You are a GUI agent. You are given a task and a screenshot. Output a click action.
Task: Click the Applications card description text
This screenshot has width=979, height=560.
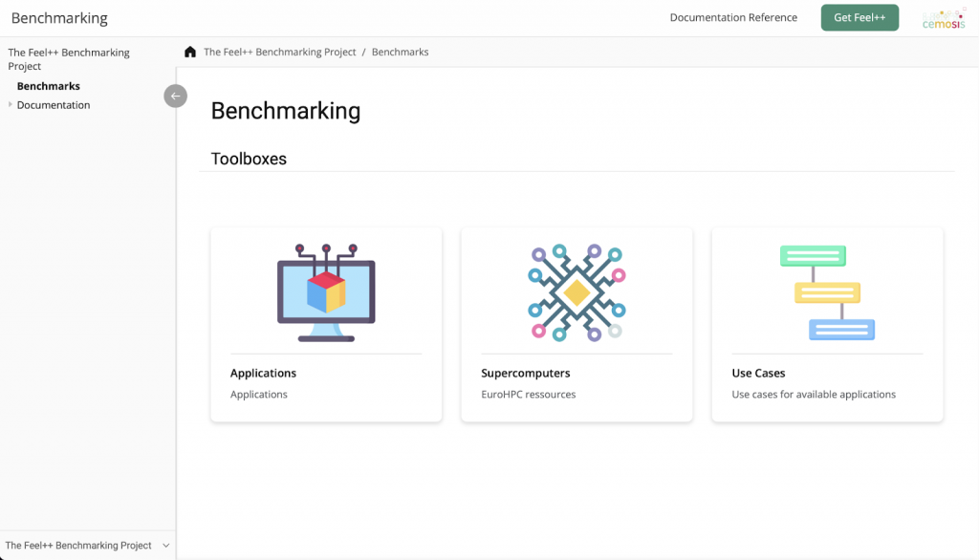tap(258, 394)
